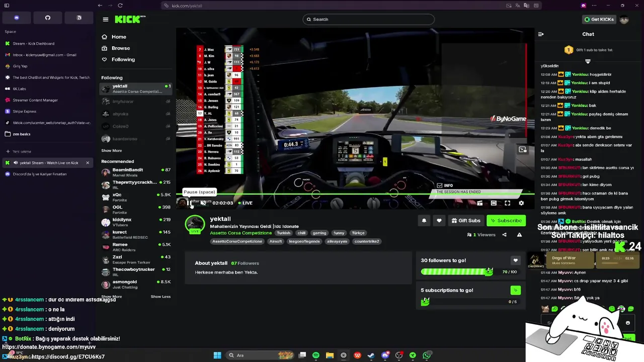Screen dimensions: 644x362
Task: Open WhatsApp from taskbar
Action: click(427, 355)
